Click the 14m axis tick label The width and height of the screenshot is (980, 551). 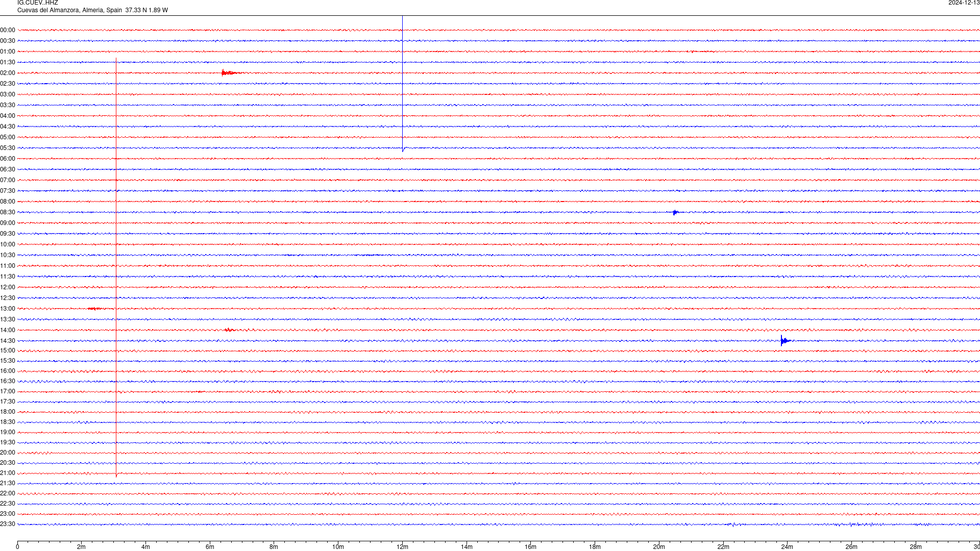(467, 547)
